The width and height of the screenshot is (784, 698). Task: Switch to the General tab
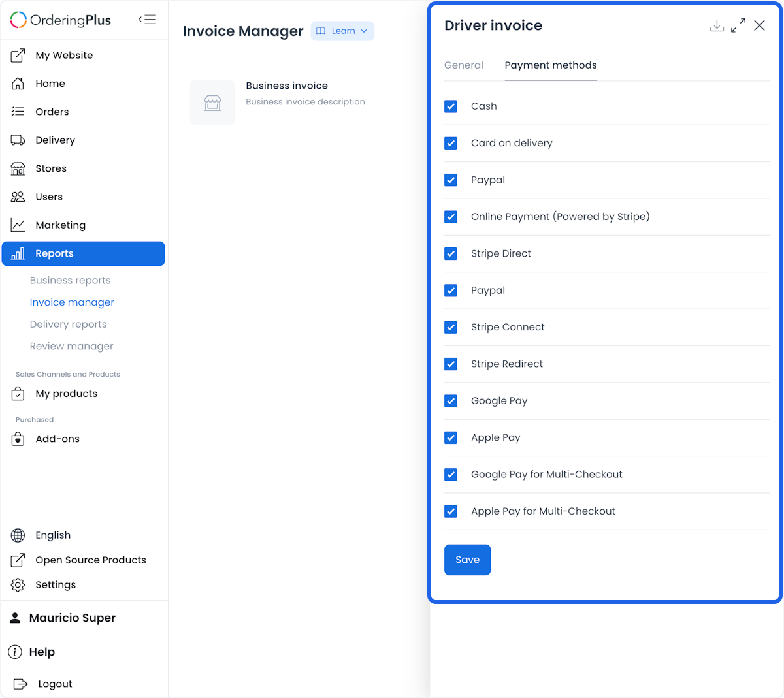(x=464, y=65)
